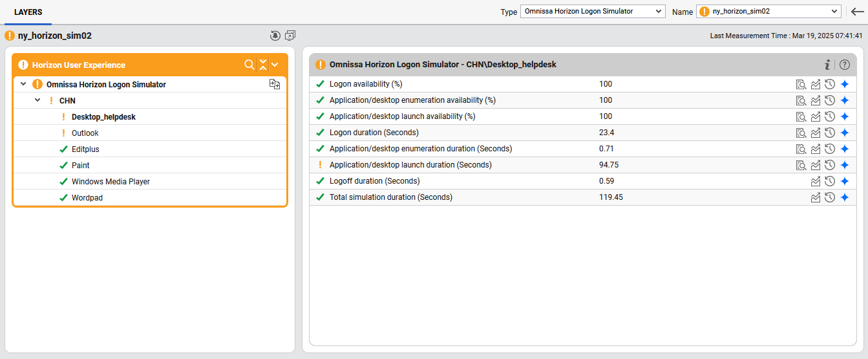
Task: Select Desktop_helpdesk in the tree
Action: (103, 117)
